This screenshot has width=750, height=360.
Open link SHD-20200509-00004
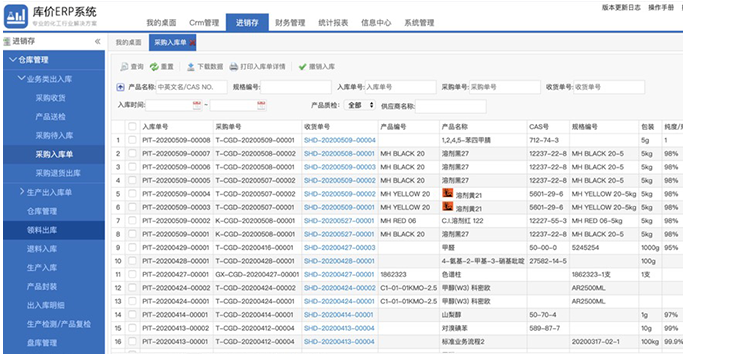[340, 140]
